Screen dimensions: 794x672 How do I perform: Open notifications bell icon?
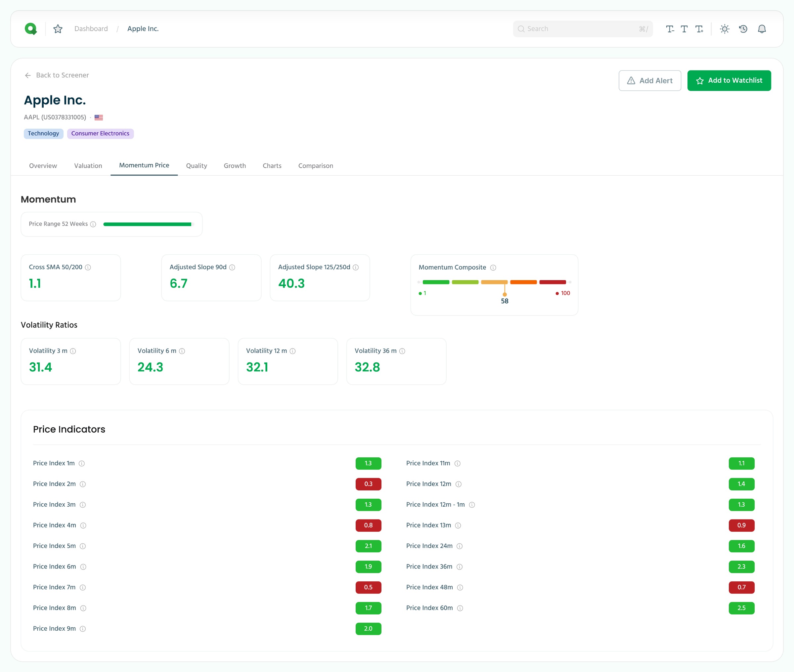coord(762,29)
